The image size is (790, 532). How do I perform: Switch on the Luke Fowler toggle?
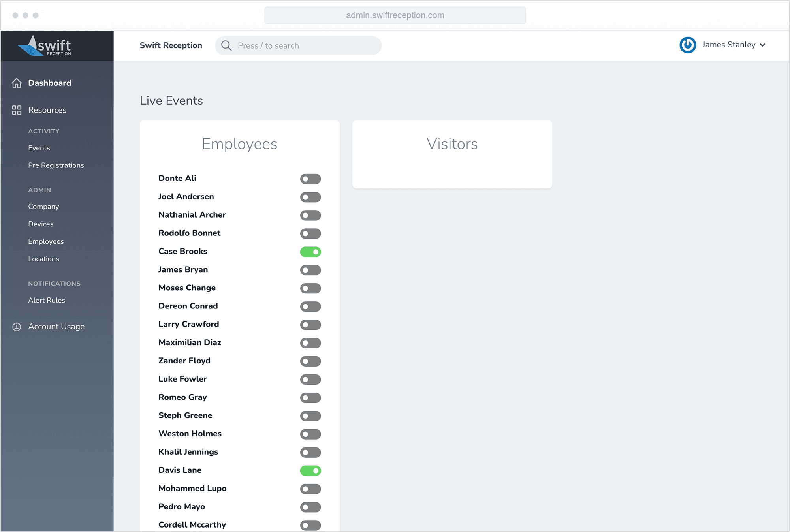[x=310, y=380]
